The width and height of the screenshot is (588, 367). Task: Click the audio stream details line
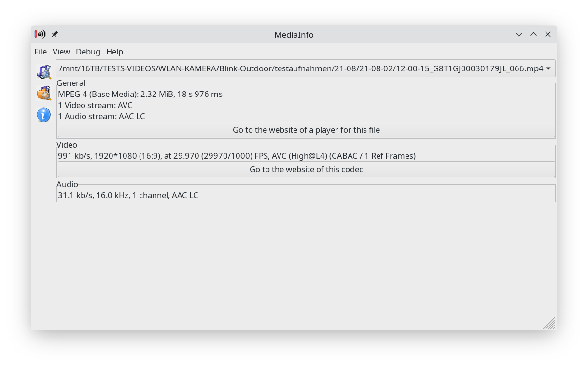tap(128, 195)
